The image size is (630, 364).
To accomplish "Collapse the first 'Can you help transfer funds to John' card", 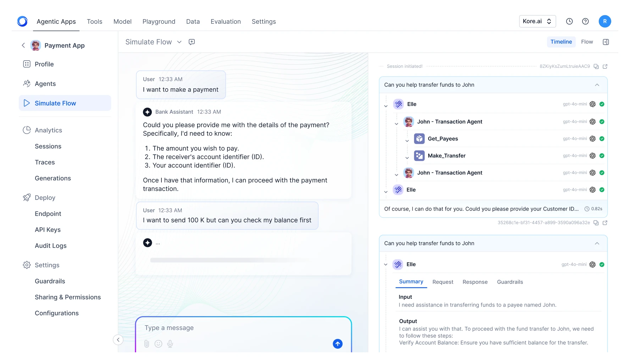I will click(x=597, y=85).
